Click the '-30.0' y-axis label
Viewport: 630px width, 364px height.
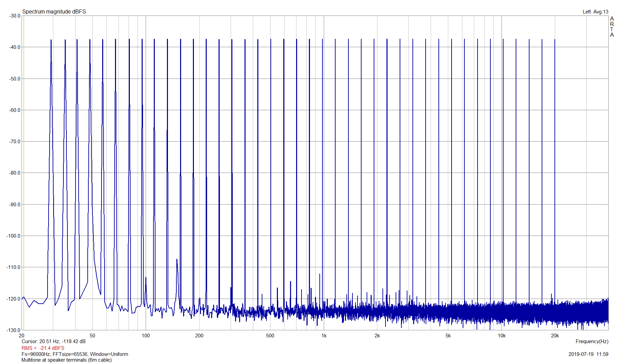coord(15,16)
